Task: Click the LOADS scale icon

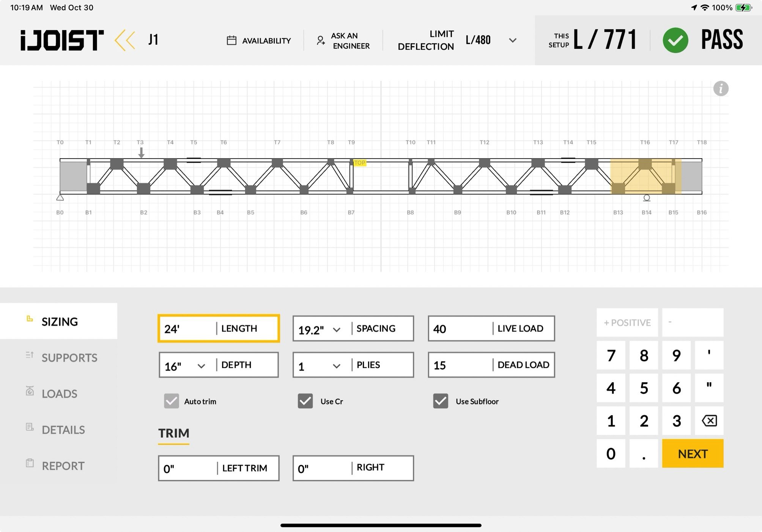Action: pyautogui.click(x=30, y=391)
